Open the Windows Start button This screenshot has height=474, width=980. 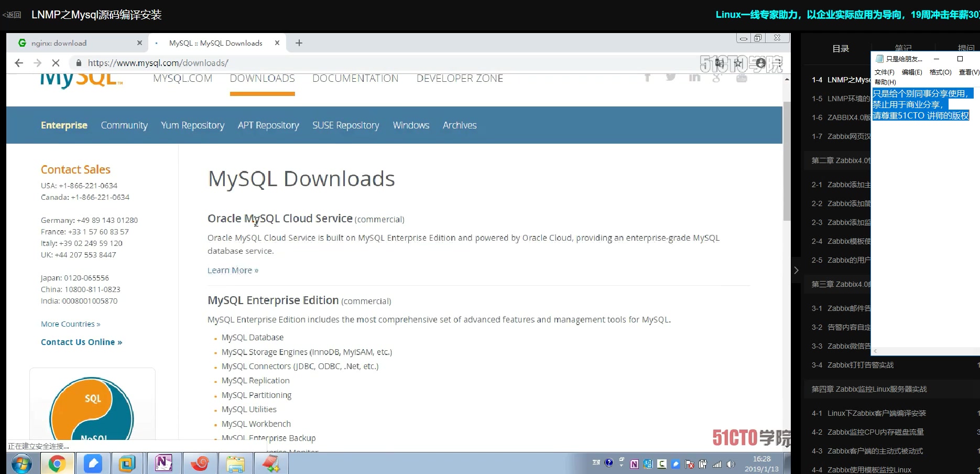[x=21, y=464]
